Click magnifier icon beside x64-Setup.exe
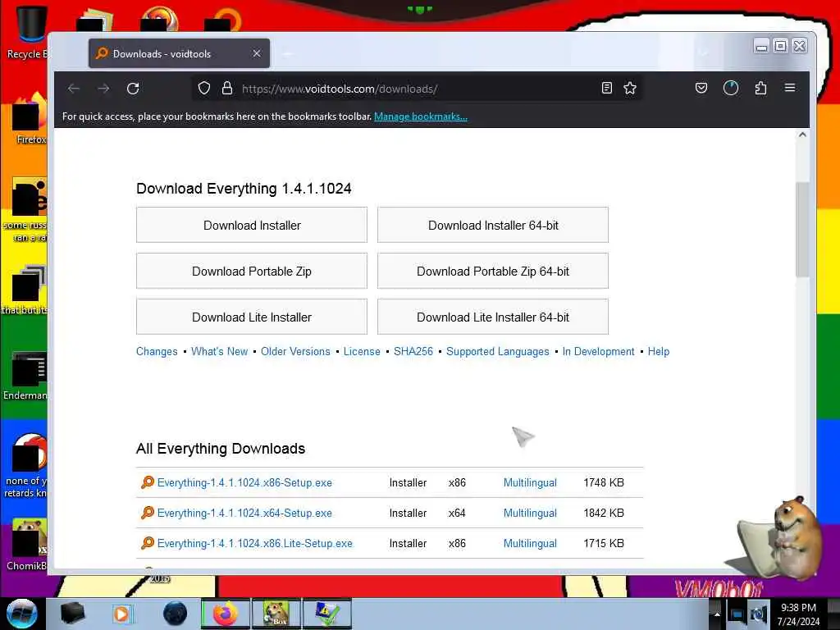 (148, 513)
